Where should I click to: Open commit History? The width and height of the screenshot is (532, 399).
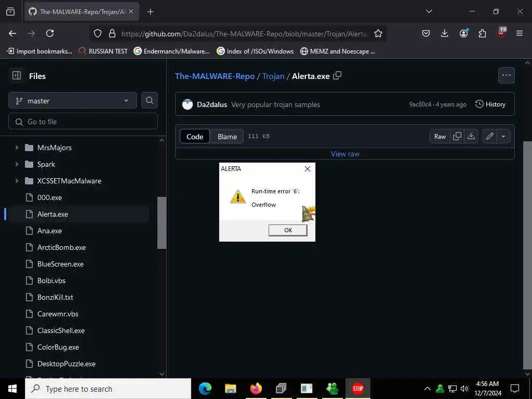pos(490,104)
